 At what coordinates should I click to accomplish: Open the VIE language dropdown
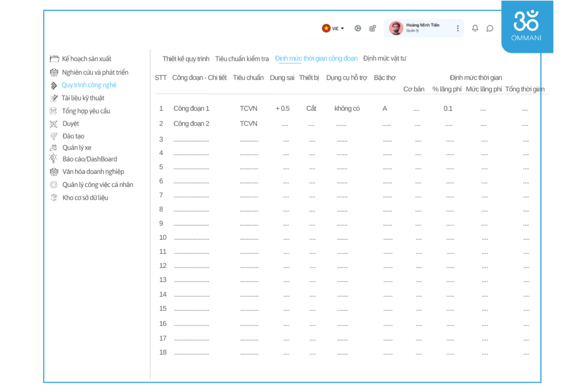pos(333,28)
